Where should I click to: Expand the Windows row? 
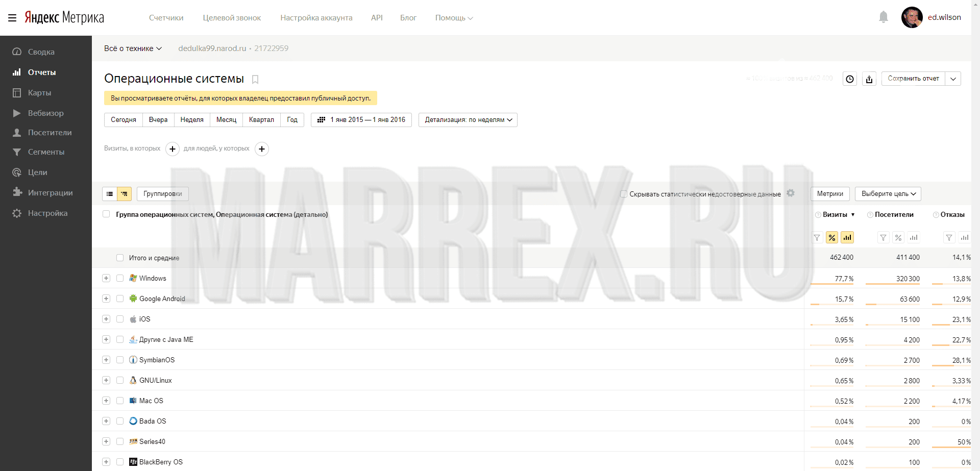pyautogui.click(x=106, y=278)
